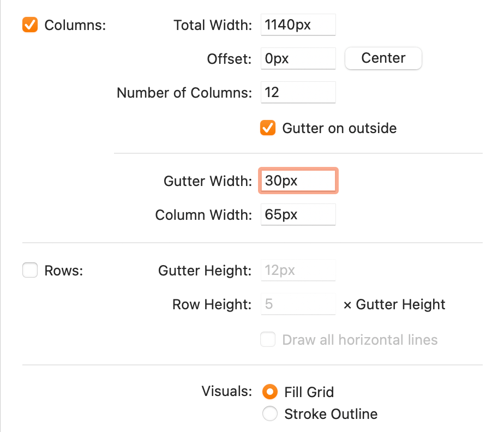Disable the Gutter on outside option

[268, 128]
